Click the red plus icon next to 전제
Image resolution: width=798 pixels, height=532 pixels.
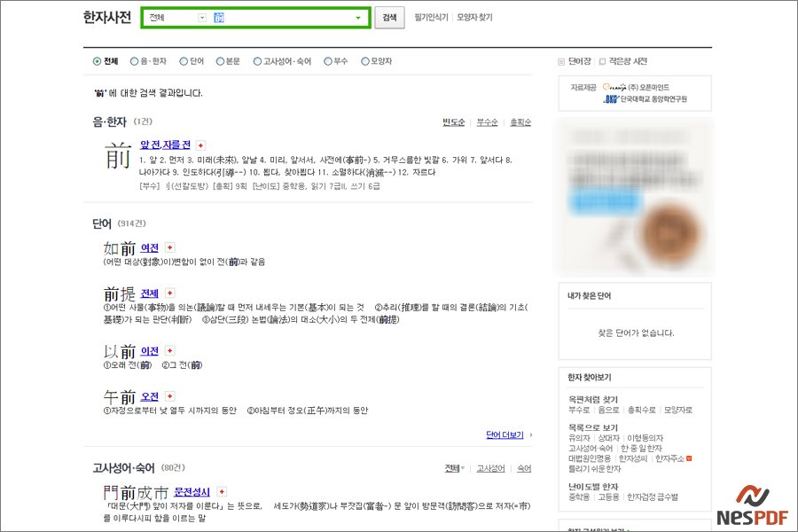pyautogui.click(x=170, y=293)
